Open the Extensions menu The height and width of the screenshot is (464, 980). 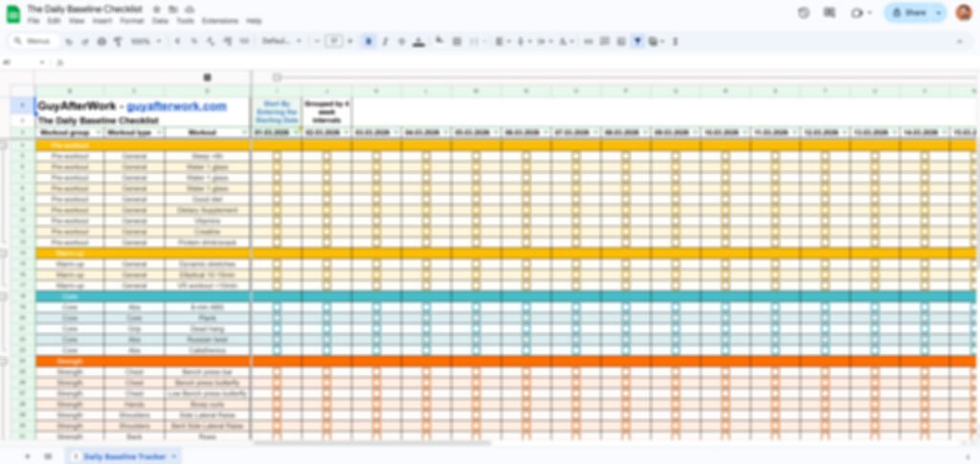point(220,20)
